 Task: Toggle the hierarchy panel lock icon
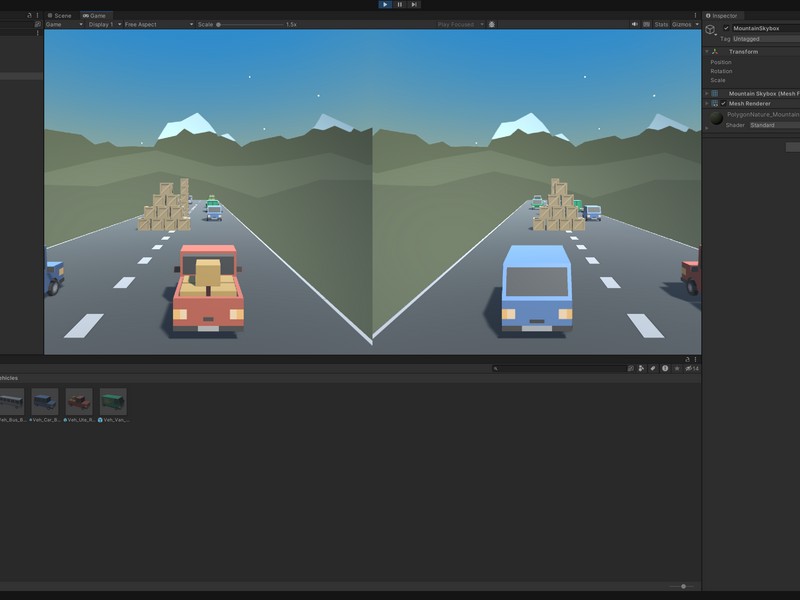click(29, 16)
